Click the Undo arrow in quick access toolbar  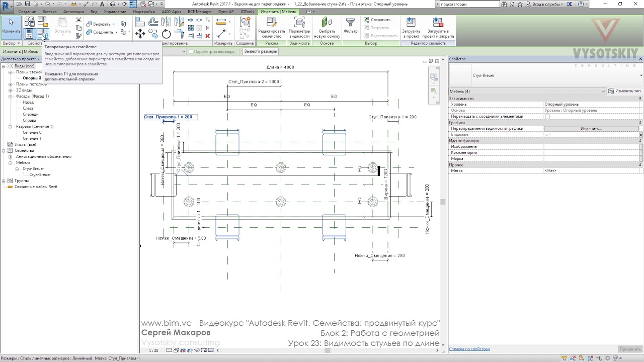(x=47, y=4)
